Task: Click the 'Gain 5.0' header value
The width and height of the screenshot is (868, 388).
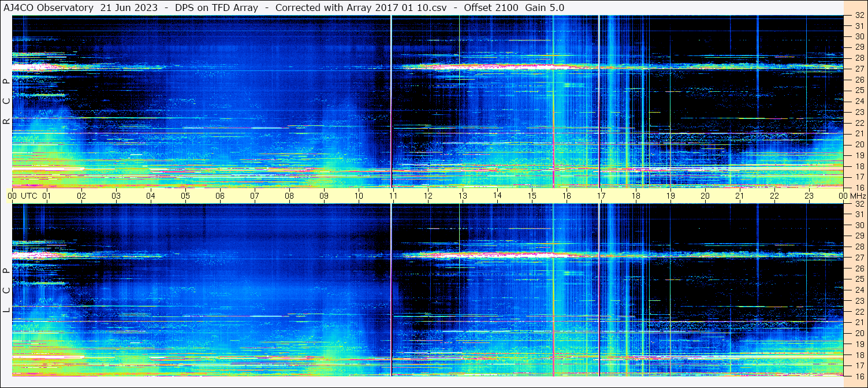Action: pyautogui.click(x=545, y=8)
